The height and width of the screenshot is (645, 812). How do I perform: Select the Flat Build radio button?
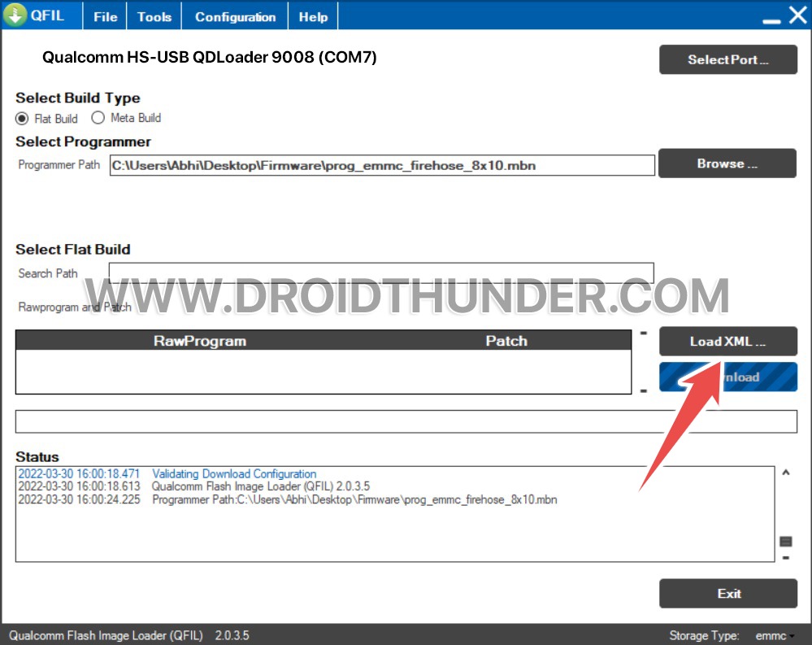pos(23,117)
